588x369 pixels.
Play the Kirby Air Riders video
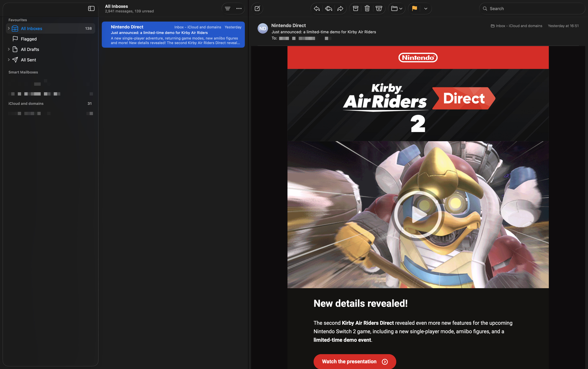[x=418, y=215]
